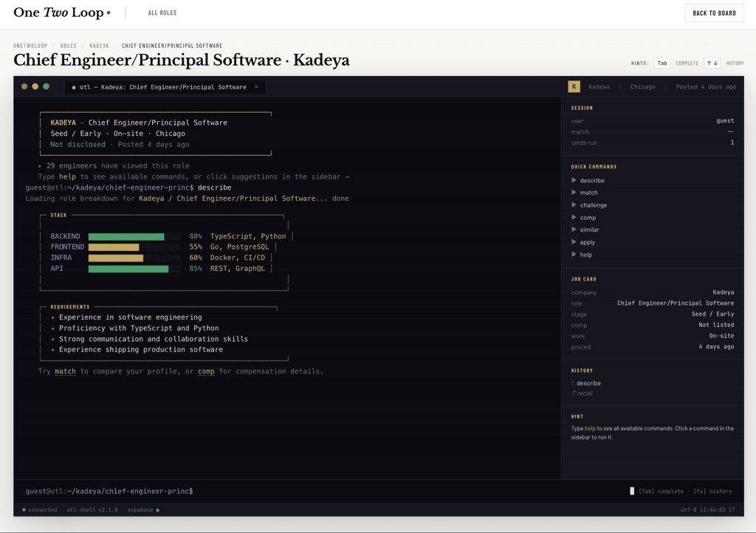
Task: Click the TypeScript, Python stack text
Action: pyautogui.click(x=248, y=237)
